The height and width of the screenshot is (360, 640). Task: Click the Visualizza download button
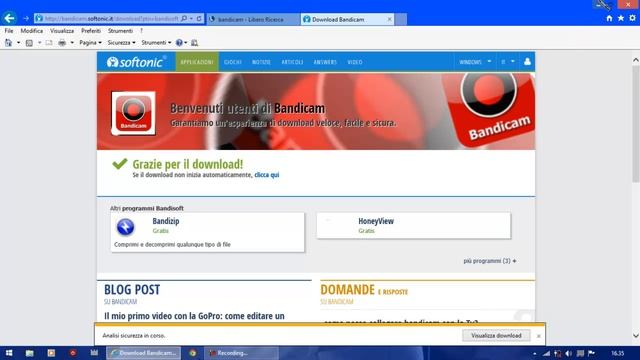pyautogui.click(x=496, y=336)
